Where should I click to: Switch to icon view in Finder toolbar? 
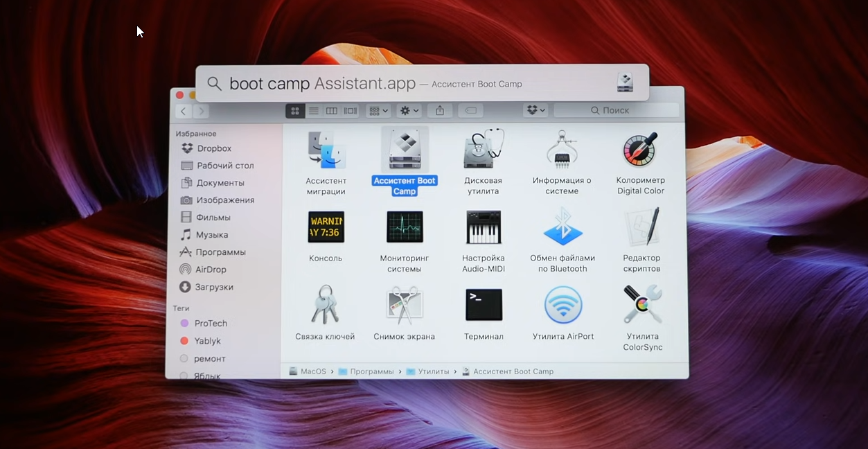coord(295,111)
